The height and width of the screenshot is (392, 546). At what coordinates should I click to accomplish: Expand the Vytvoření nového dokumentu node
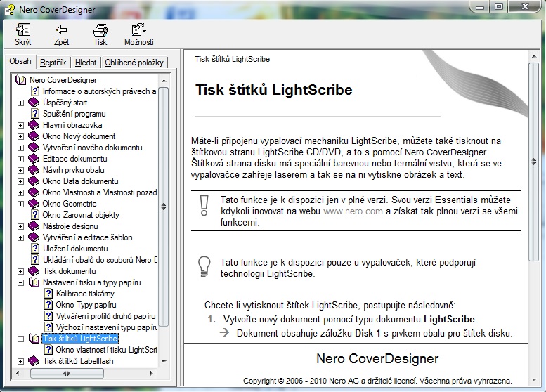[20, 148]
